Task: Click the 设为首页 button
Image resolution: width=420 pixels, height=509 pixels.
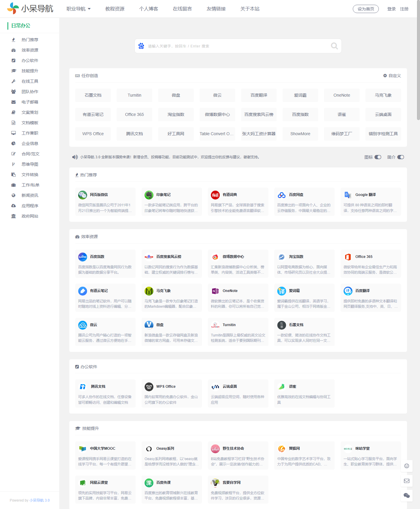Action: [366, 9]
